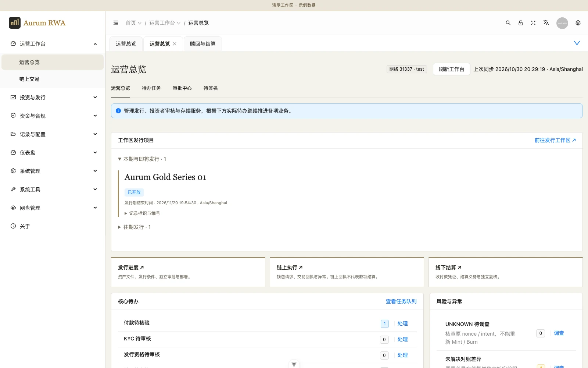Click 调查 for UNKNOWN 待调查
This screenshot has width=588, height=368.
pos(559,333)
